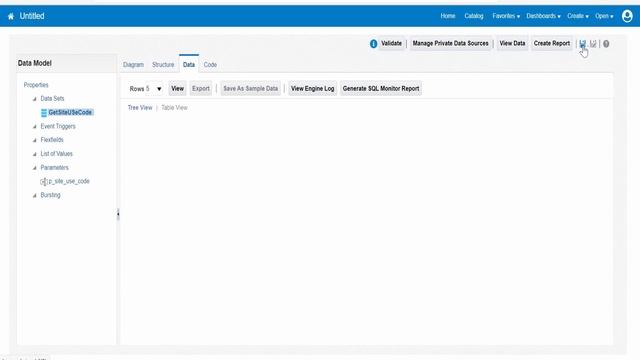Click the Export button

(x=201, y=89)
